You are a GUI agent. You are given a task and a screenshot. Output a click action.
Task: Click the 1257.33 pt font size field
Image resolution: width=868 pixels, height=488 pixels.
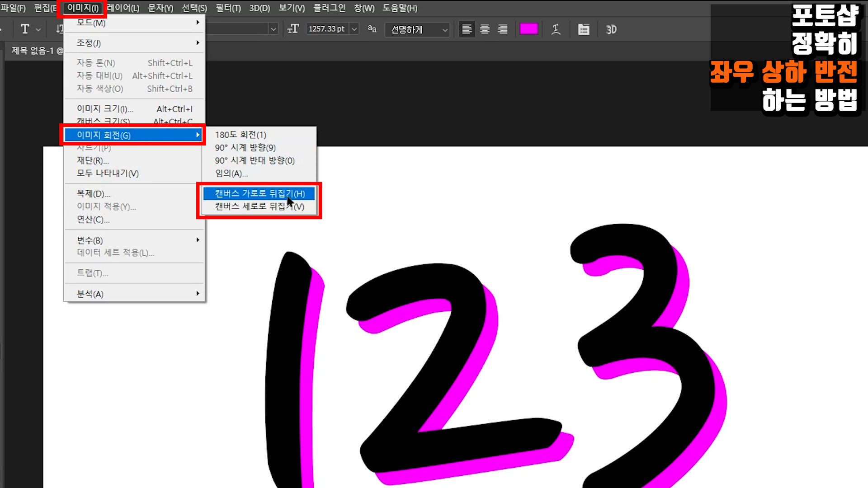(x=327, y=29)
